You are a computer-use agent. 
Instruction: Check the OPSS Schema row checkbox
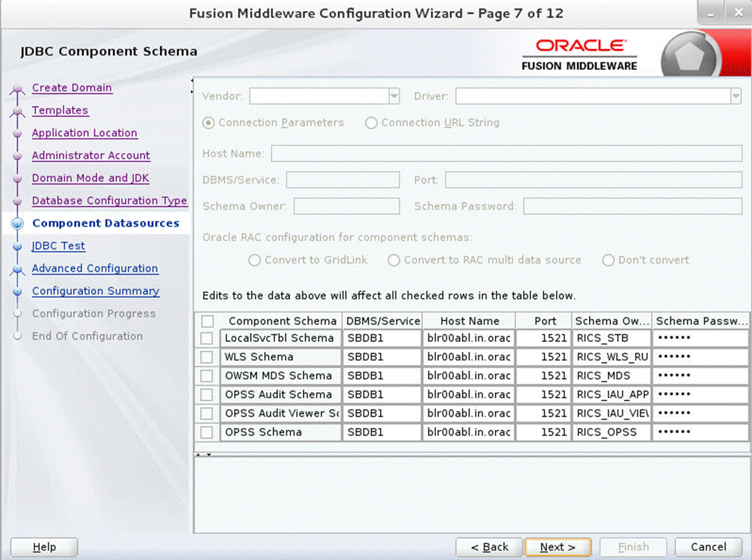tap(207, 432)
